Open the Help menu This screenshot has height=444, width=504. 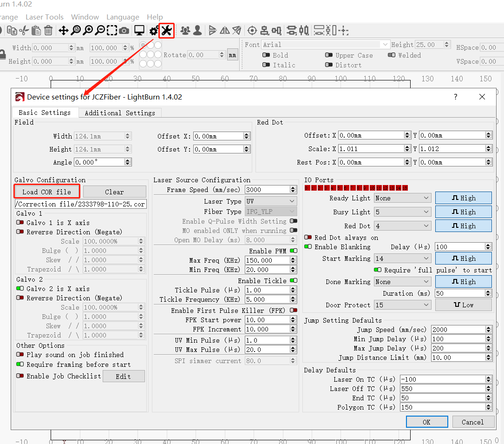155,17
